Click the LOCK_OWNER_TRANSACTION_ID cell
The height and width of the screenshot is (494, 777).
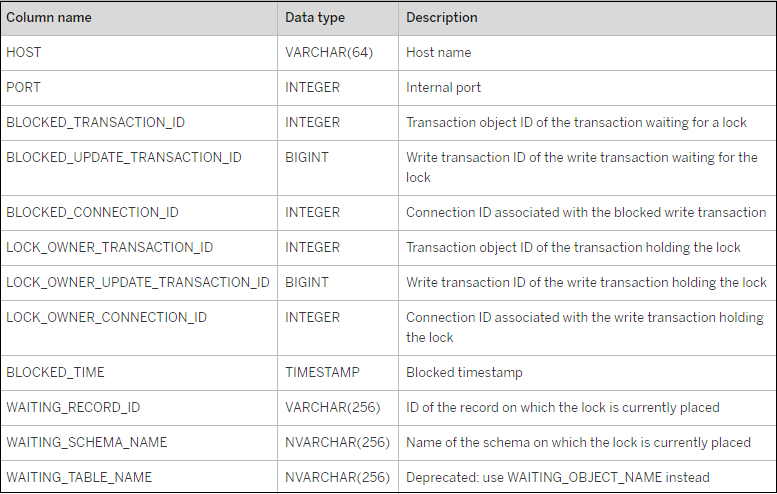point(109,247)
